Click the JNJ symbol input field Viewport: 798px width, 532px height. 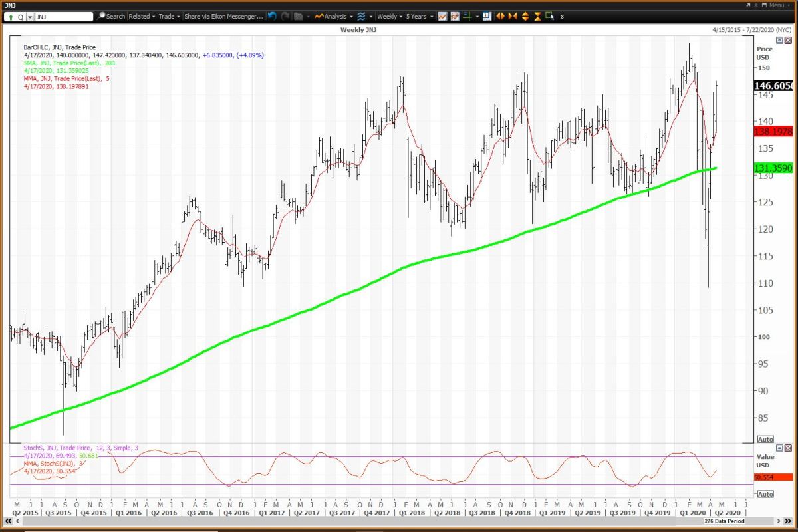63,16
